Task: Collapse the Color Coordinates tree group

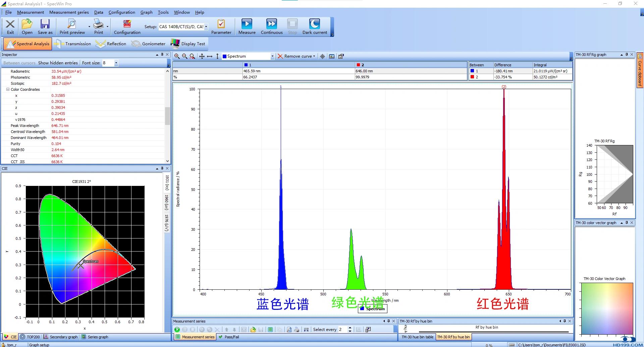Action: point(8,89)
